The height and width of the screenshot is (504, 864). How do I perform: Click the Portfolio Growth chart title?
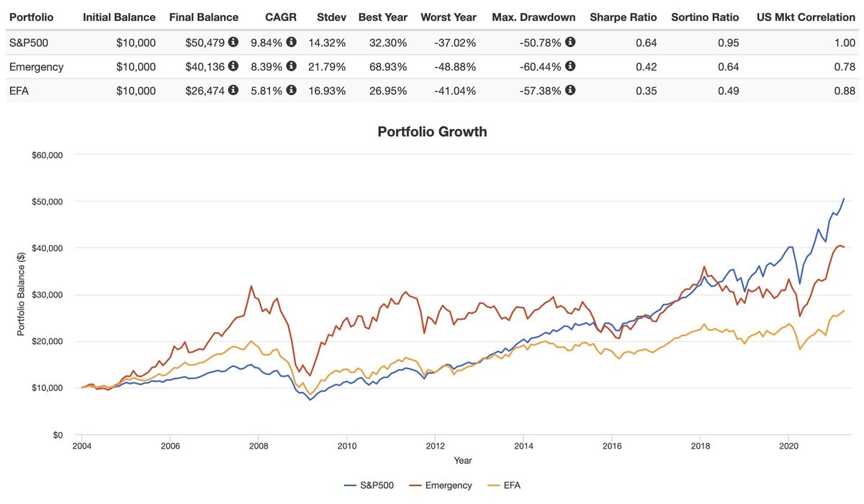point(432,132)
